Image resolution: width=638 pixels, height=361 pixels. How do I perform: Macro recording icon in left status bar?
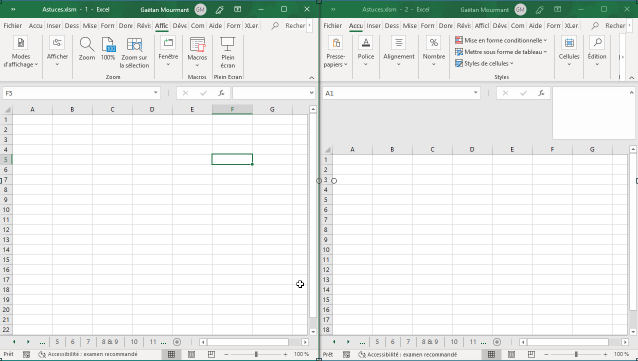[x=26, y=354]
